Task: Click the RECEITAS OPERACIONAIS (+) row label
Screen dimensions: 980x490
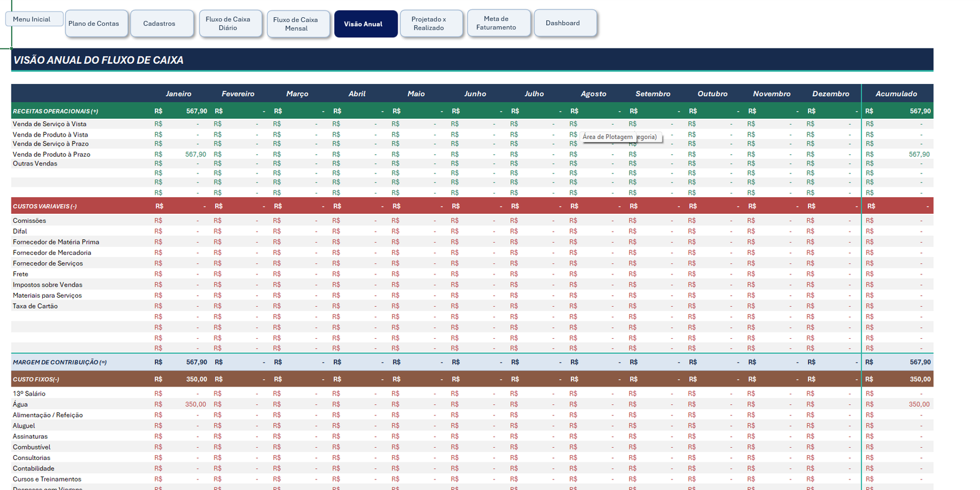Action: tap(56, 111)
